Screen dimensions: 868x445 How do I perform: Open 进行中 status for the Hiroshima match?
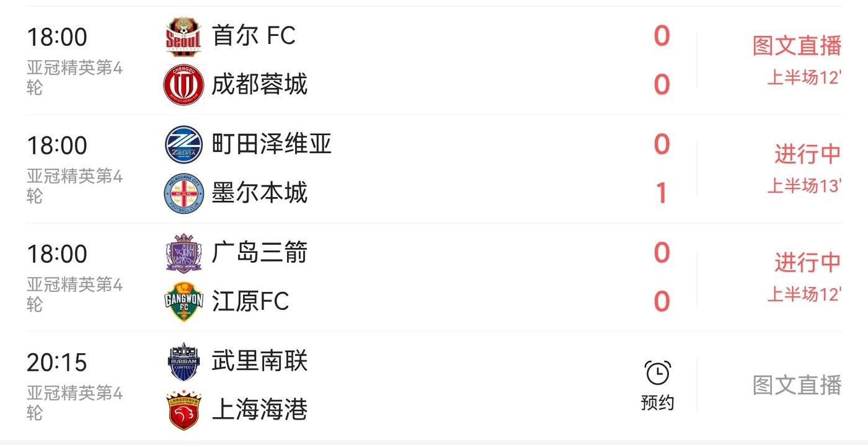(807, 263)
